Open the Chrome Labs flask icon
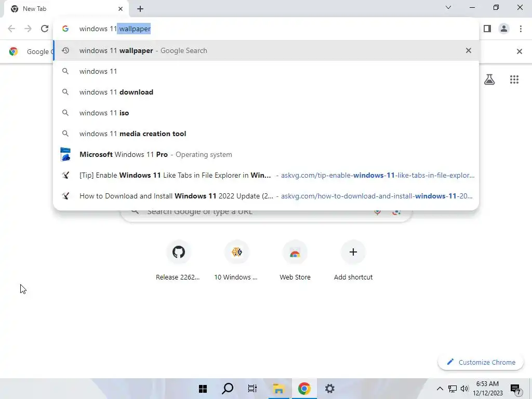The image size is (532, 399). 489,79
